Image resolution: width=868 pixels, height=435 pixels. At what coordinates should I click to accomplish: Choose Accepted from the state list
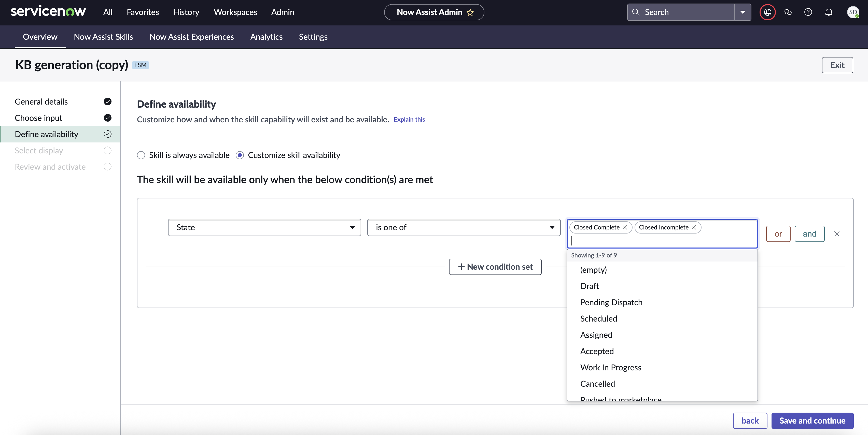(x=662, y=351)
